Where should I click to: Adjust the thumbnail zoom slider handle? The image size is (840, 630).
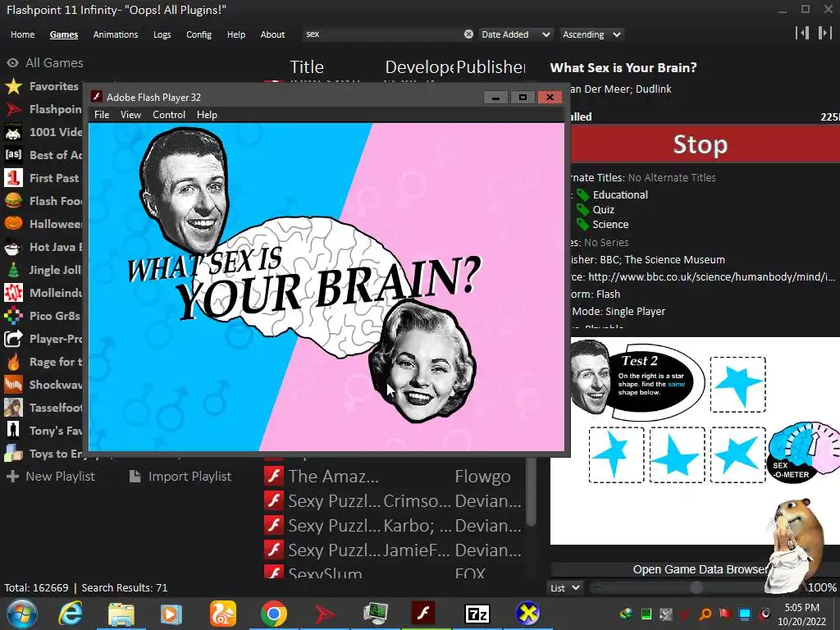point(696,587)
